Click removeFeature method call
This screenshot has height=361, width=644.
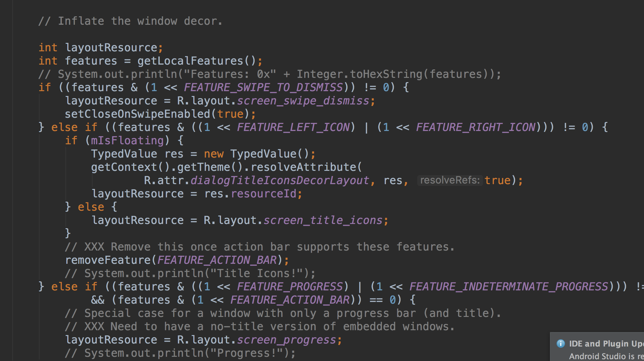[x=108, y=260]
